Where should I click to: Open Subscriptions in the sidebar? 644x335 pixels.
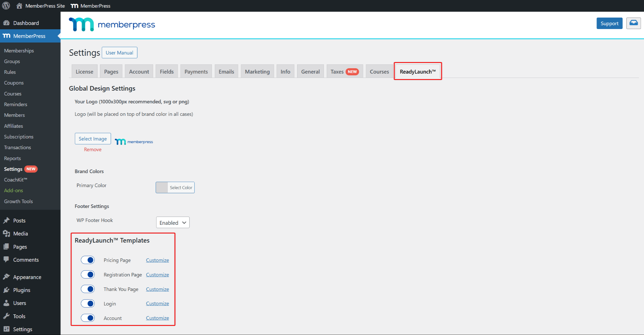19,137
